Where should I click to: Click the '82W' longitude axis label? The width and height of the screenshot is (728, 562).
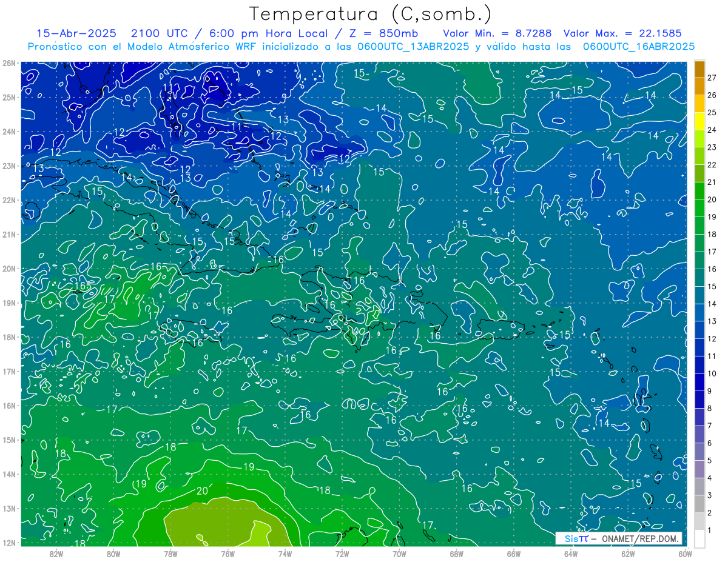[x=56, y=553]
